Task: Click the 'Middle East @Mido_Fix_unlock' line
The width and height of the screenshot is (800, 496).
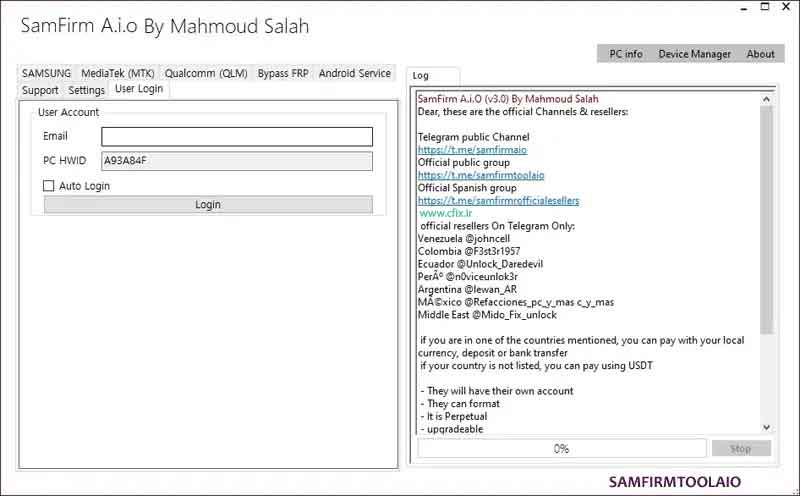Action: [487, 315]
